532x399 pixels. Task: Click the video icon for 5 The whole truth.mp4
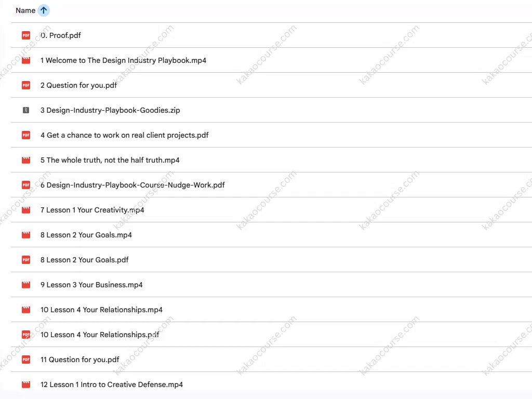pos(26,160)
